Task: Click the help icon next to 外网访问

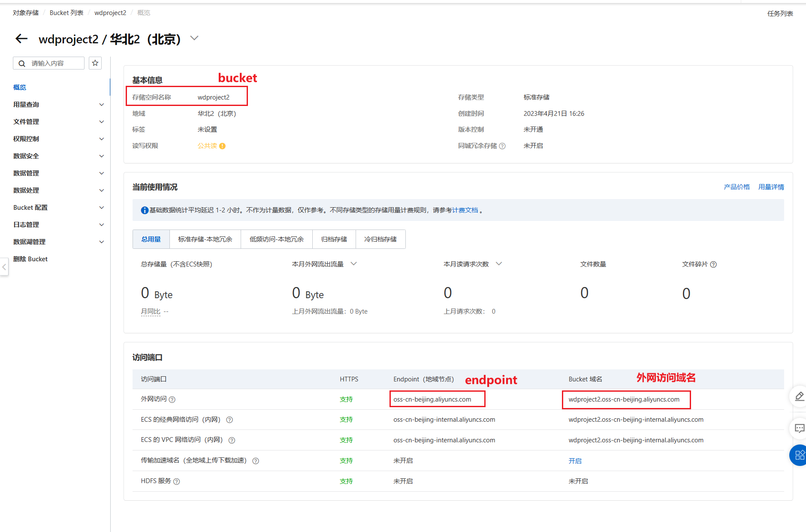Action: pos(172,399)
